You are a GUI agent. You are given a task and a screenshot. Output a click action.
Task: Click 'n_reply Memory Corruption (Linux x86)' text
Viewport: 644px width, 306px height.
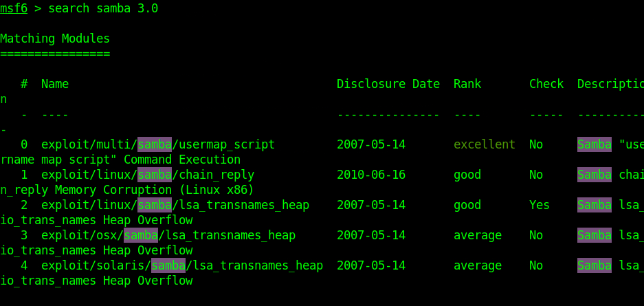tap(127, 190)
